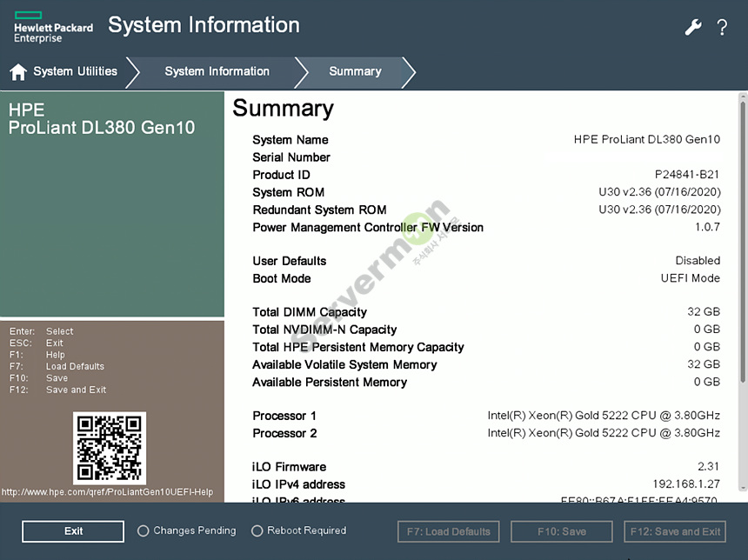Viewport: 748px width, 560px height.
Task: Select the Serial Number label
Action: pyautogui.click(x=291, y=157)
